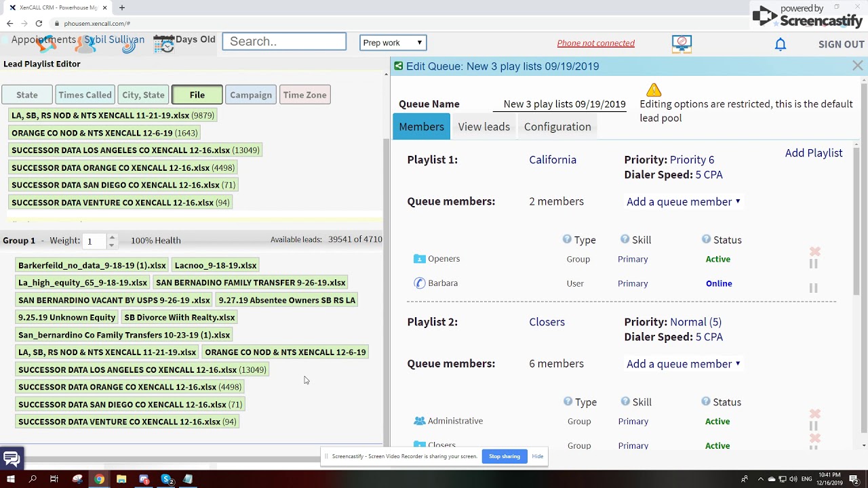Switch to the Configuration tab
This screenshot has width=868, height=488.
point(557,127)
